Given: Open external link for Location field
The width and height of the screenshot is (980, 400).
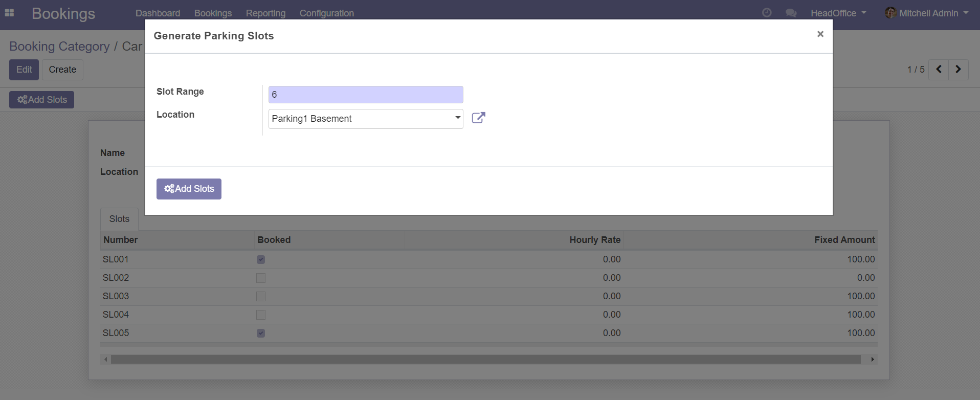Looking at the screenshot, I should tap(478, 118).
